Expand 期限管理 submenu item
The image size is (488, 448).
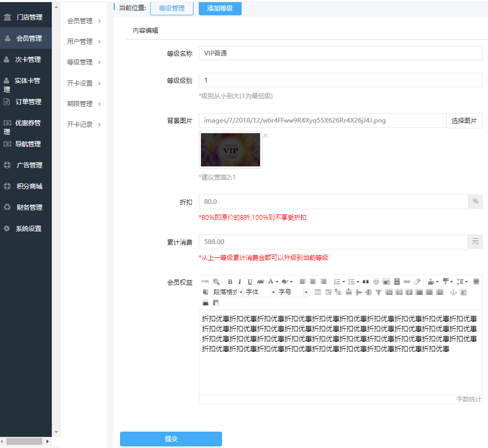[x=84, y=104]
